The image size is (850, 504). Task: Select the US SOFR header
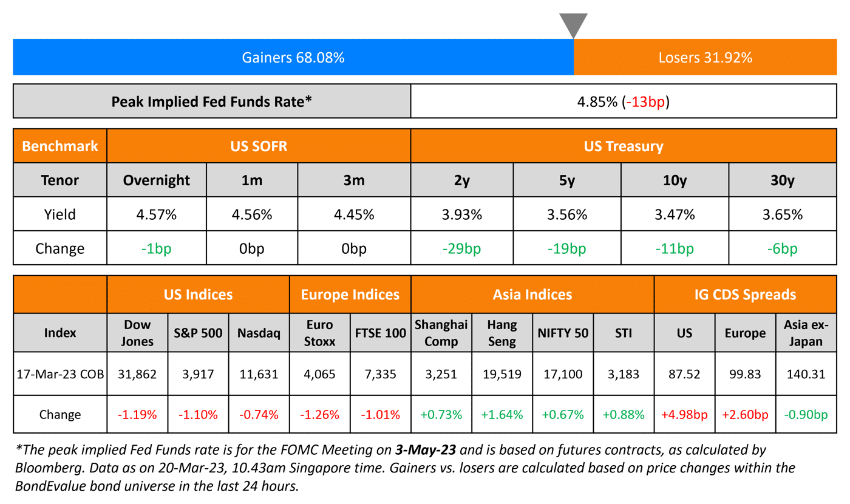[x=259, y=146]
